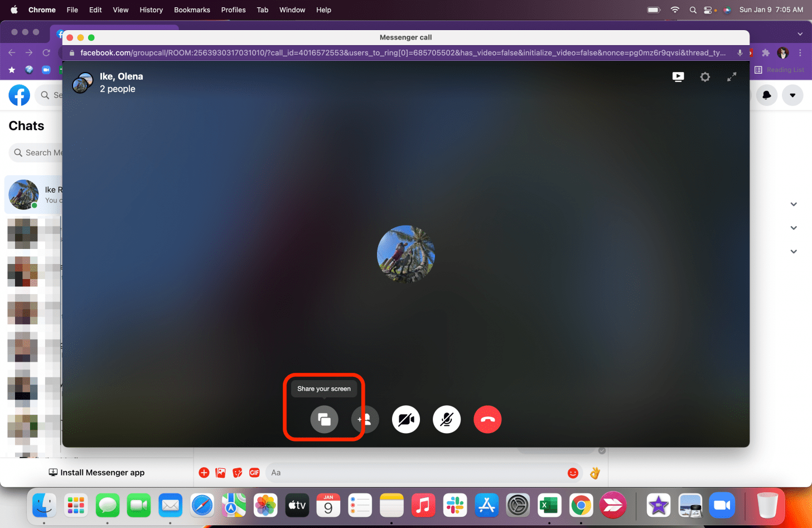This screenshot has height=528, width=812.
Task: Turn on the video camera
Action: (x=406, y=419)
